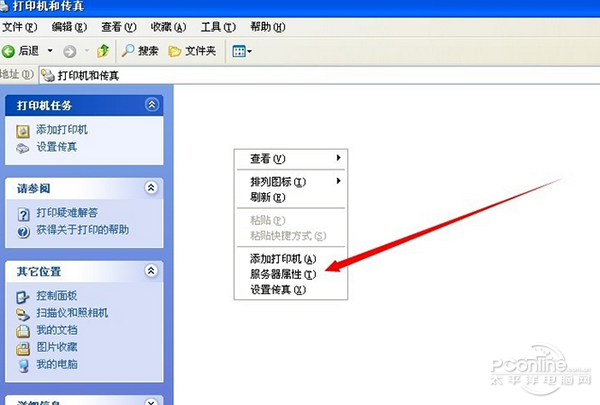
Task: Click the 设置传真 fax icon in sidebar
Action: click(x=23, y=148)
